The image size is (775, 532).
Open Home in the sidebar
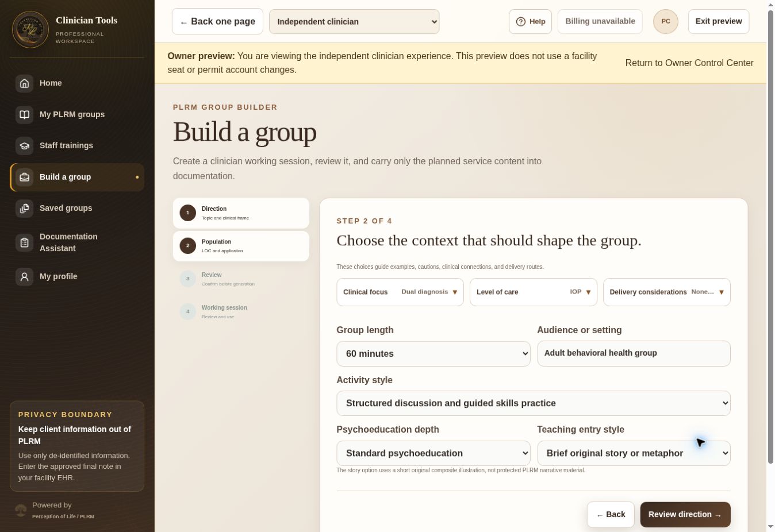[77, 83]
